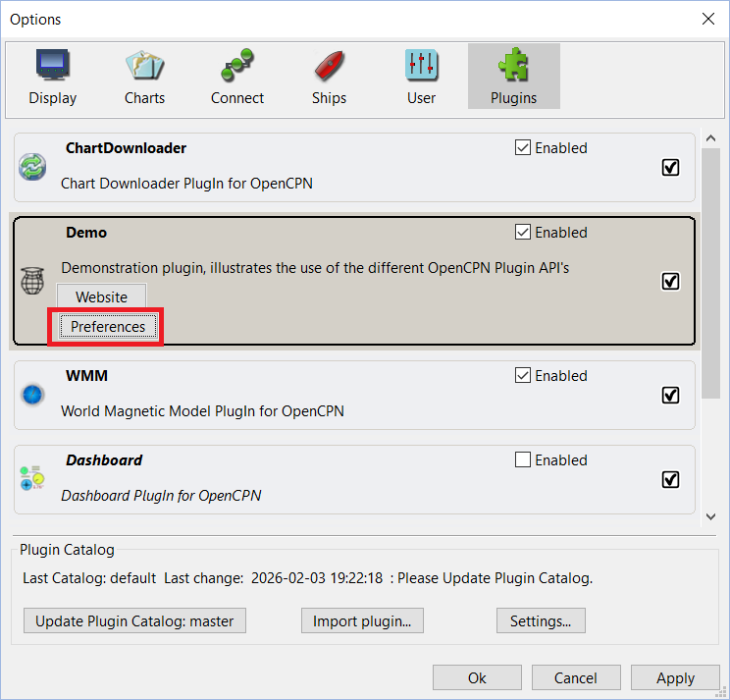Open the Display options monitor icon

pos(53,65)
